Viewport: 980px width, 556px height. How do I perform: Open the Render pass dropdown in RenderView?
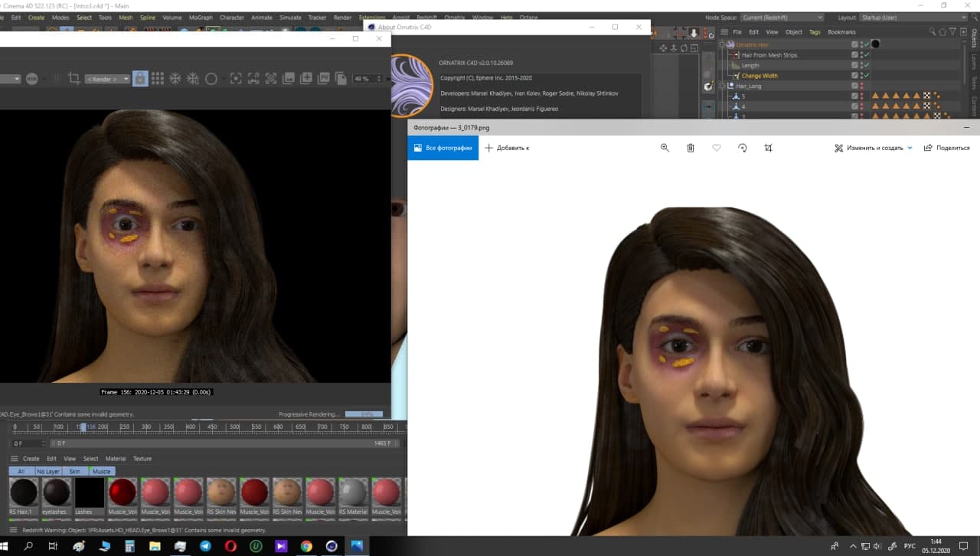(107, 79)
